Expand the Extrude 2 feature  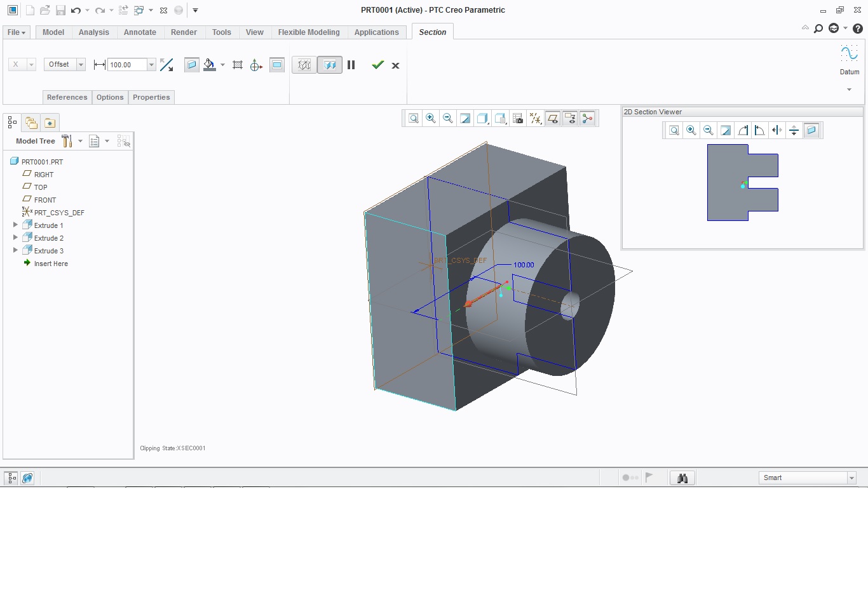15,237
